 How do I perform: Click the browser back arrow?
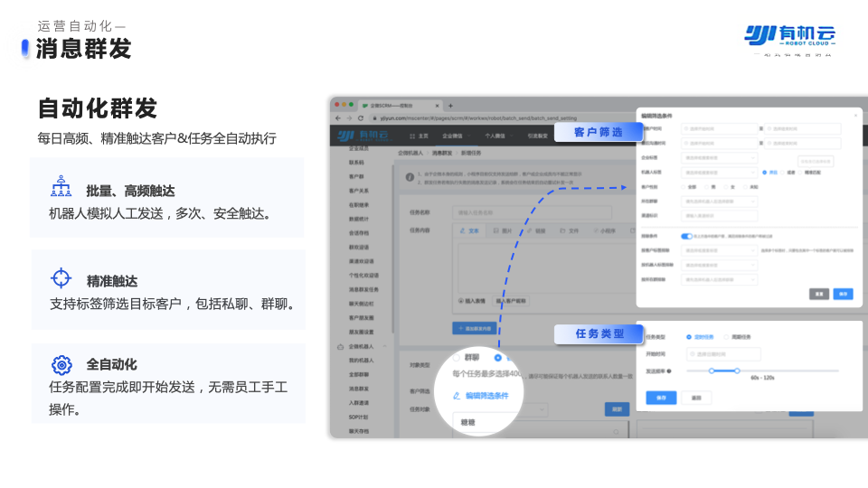[x=337, y=118]
